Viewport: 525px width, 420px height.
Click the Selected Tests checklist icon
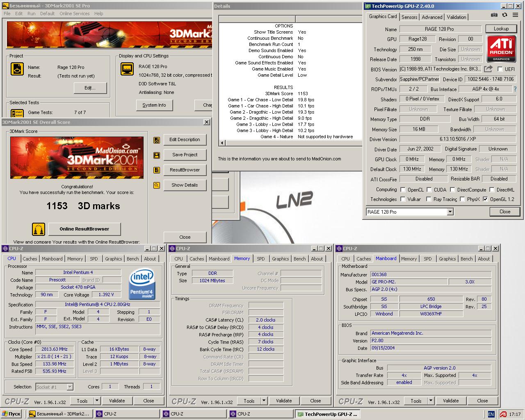click(17, 113)
